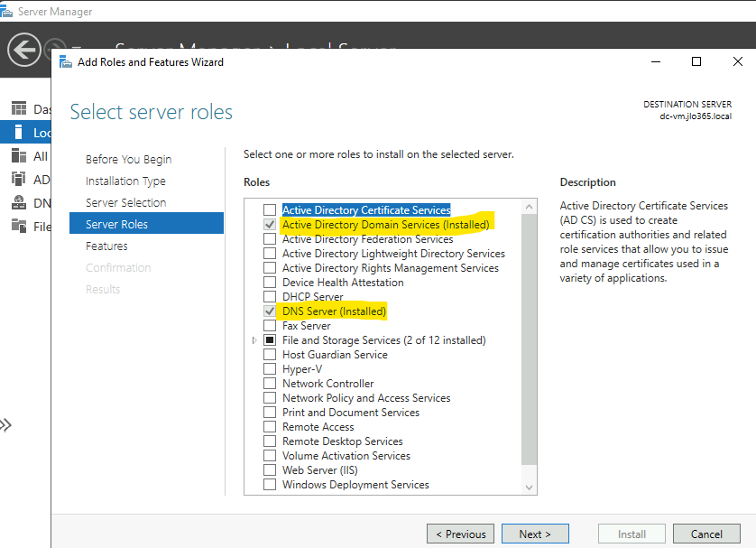Close the Add Roles and Features Wizard
Screen dimensions: 756x548
pos(738,61)
